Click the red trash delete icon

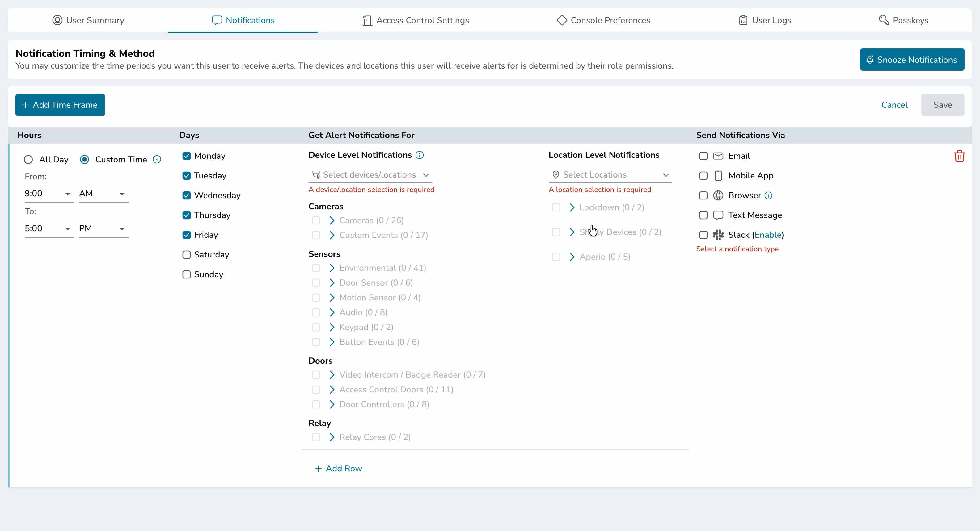click(959, 156)
